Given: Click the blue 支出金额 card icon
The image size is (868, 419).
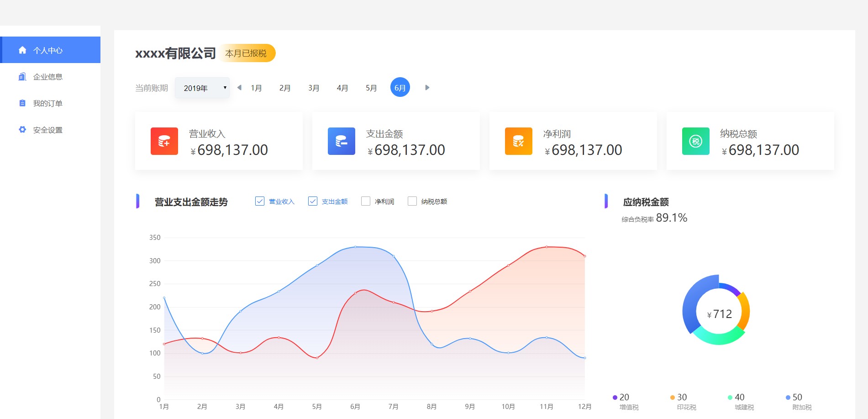Looking at the screenshot, I should [x=342, y=141].
